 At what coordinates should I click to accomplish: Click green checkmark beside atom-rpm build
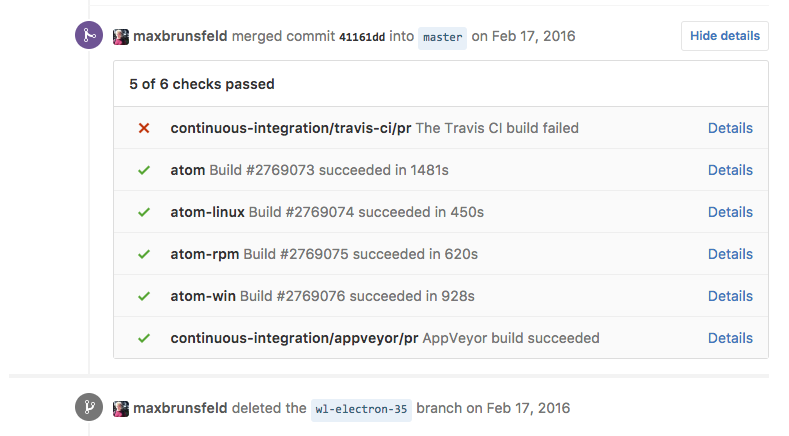tap(144, 254)
